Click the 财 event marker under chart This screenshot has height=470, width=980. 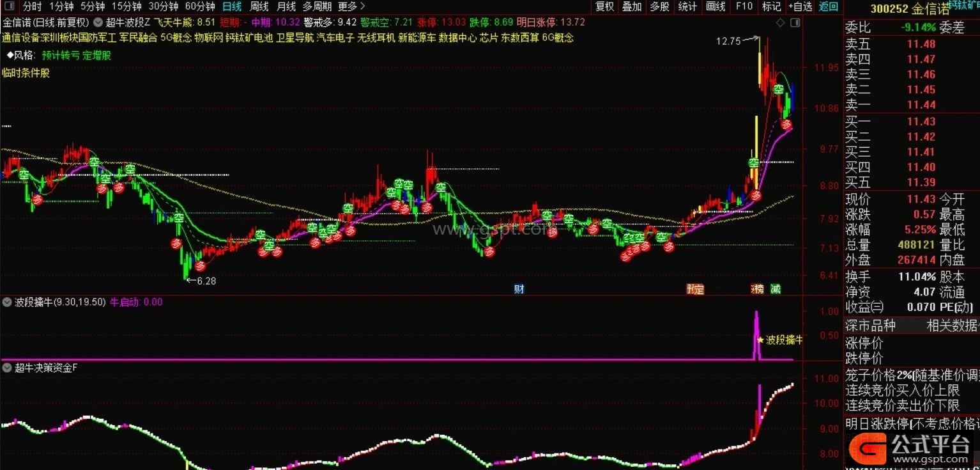pos(519,289)
